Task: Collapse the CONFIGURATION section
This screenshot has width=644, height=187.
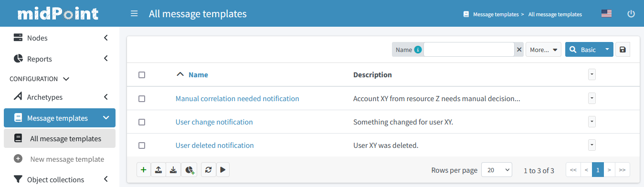Action: [x=66, y=79]
